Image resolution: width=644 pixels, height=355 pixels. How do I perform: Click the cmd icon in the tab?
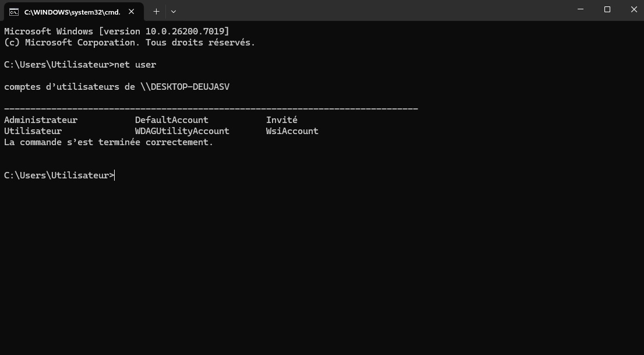tap(14, 12)
